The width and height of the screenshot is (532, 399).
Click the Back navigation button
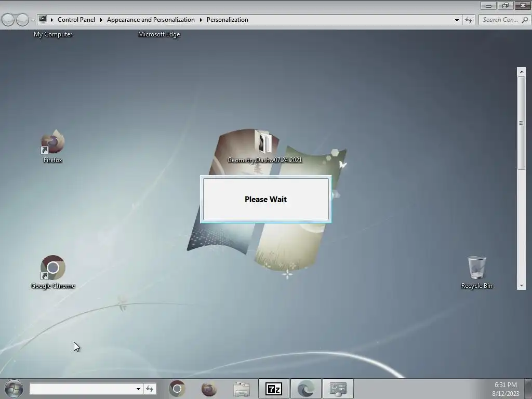tap(8, 20)
